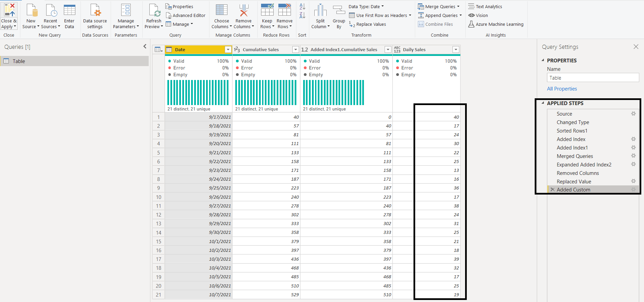This screenshot has width=644, height=302.
Task: Change Daily Sales column data type
Action: point(397,49)
